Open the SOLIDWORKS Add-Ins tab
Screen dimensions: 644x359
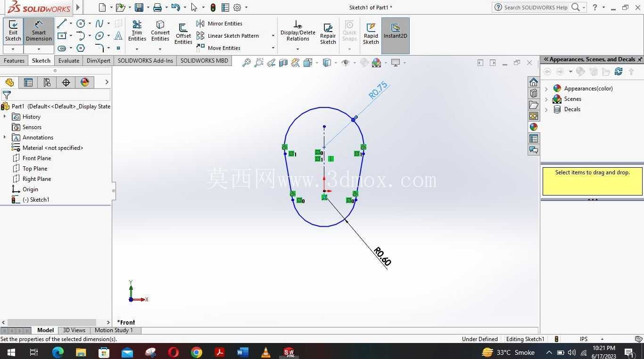click(145, 61)
